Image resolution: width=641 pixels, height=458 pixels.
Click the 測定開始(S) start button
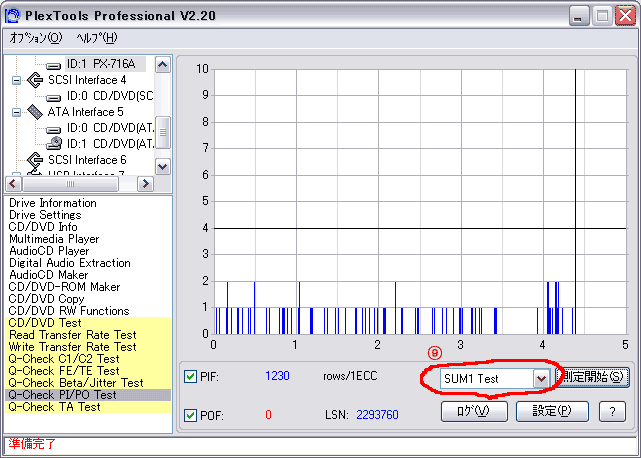pos(592,377)
